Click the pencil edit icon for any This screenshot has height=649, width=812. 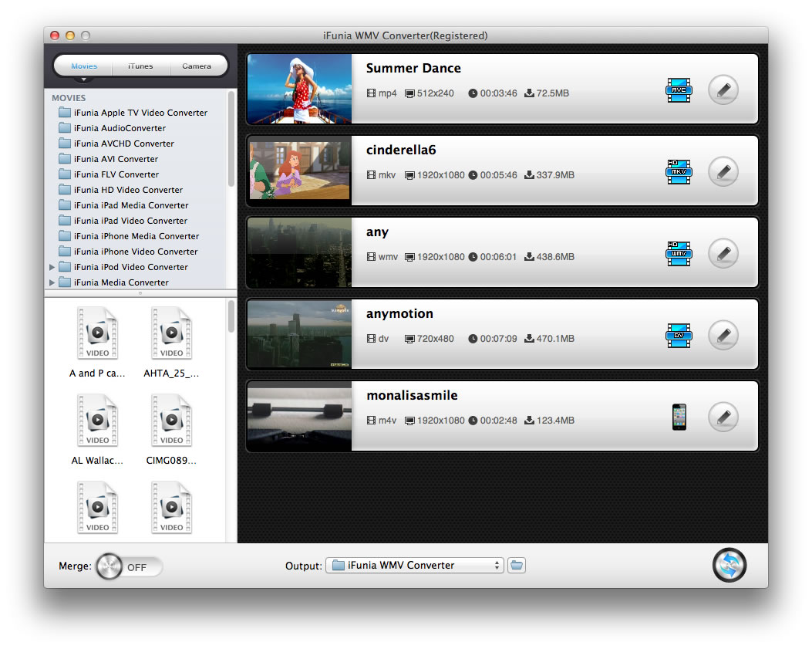(723, 253)
